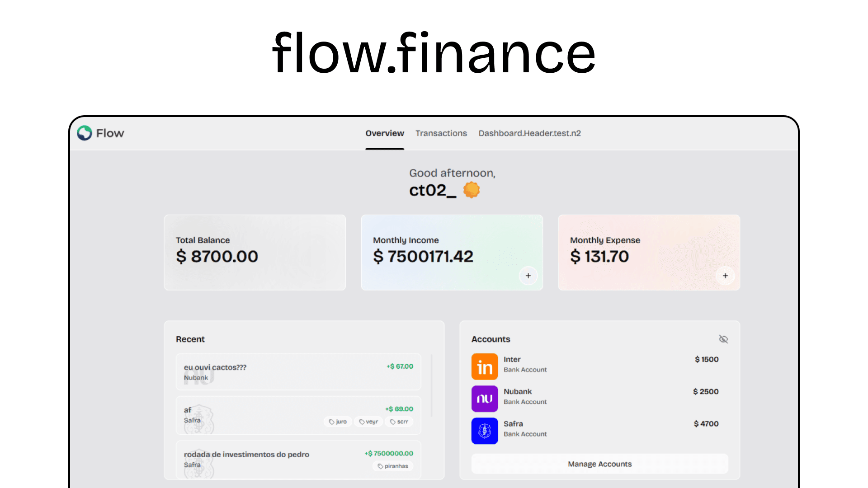Click the badge emoji next to ct02_
The height and width of the screenshot is (488, 868).
(x=471, y=190)
